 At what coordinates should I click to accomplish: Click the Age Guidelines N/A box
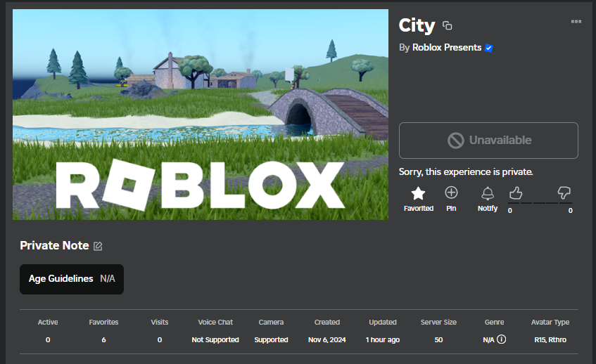coord(72,279)
